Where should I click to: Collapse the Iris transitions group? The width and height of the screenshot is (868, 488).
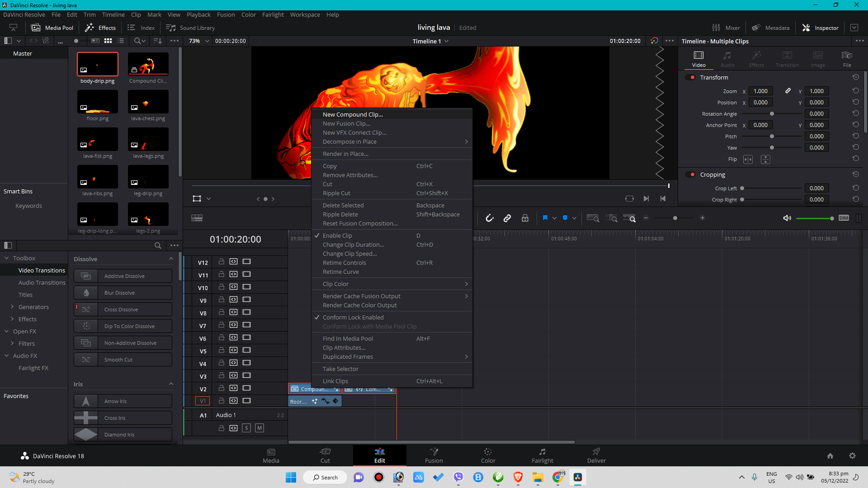coord(171,384)
